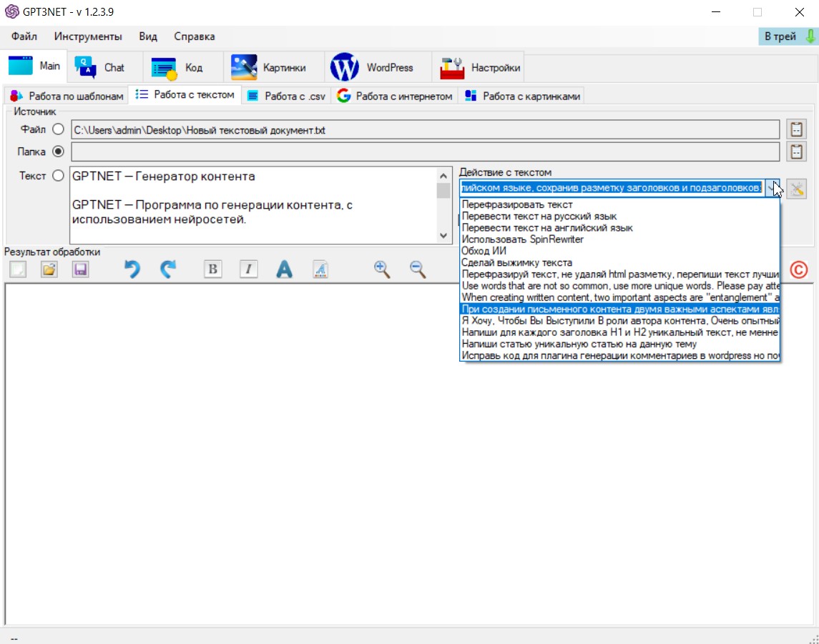Image resolution: width=819 pixels, height=644 pixels.
Task: Open the Работа с .csv tab
Action: (x=286, y=96)
